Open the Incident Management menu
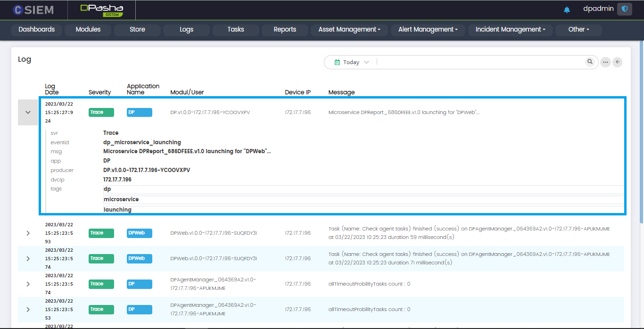Screen dimensions: 644x329 point(510,29)
